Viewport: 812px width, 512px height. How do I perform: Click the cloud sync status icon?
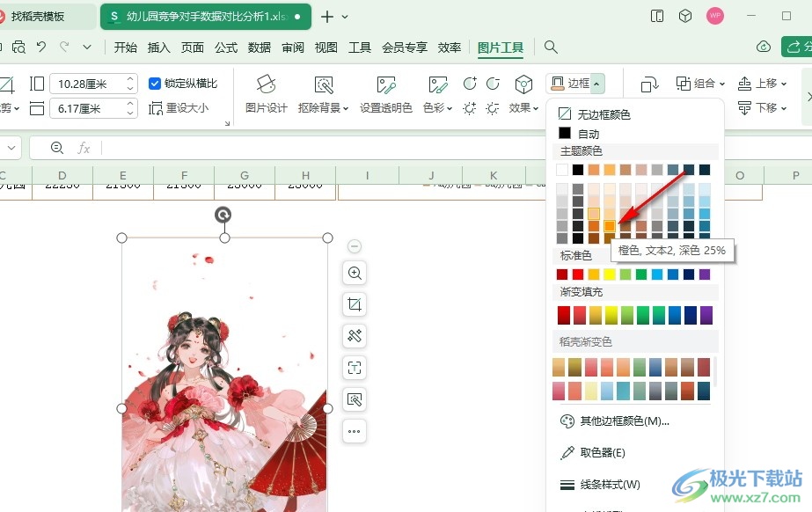pyautogui.click(x=764, y=47)
